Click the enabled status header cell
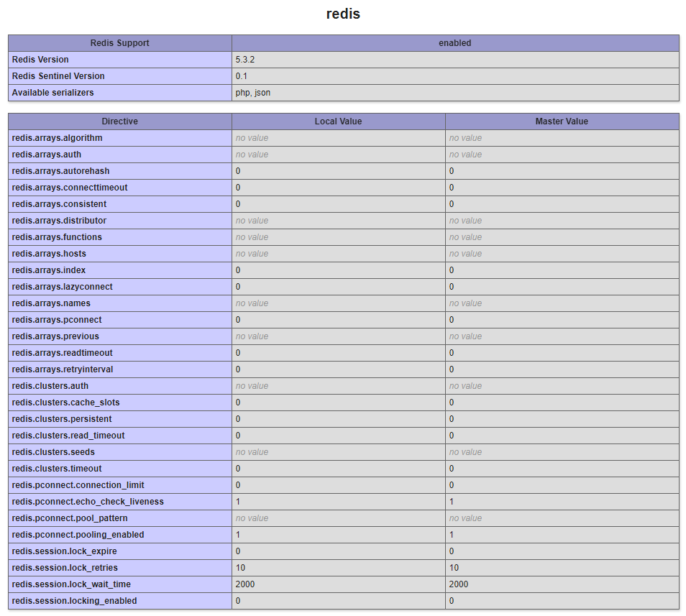This screenshot has width=686, height=616. [454, 43]
